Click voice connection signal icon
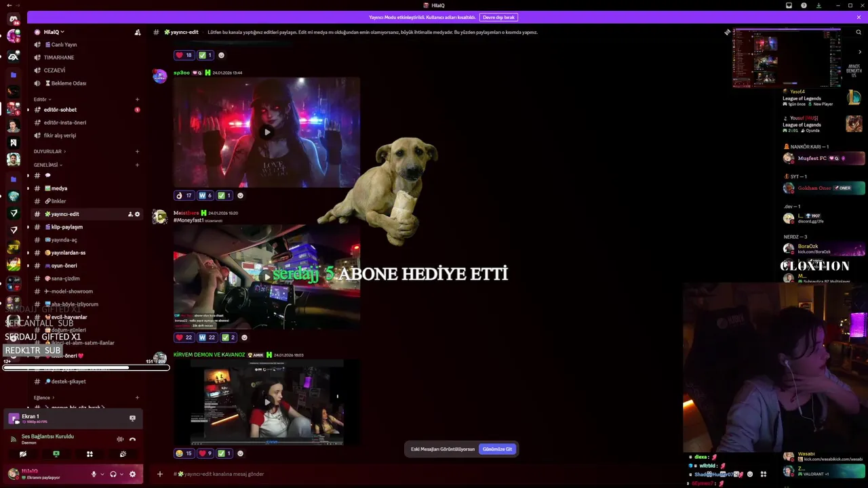The image size is (868, 488). coord(13,439)
